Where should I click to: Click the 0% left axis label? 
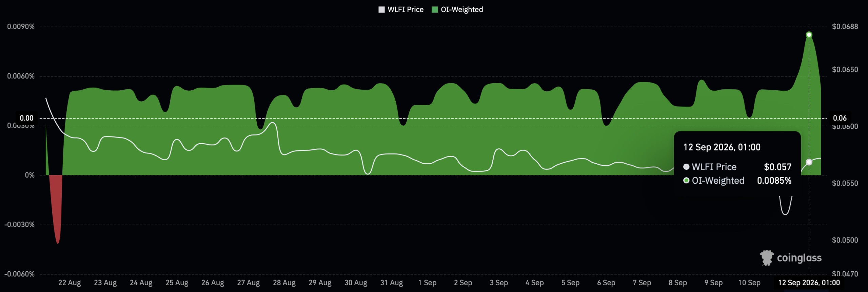click(29, 175)
